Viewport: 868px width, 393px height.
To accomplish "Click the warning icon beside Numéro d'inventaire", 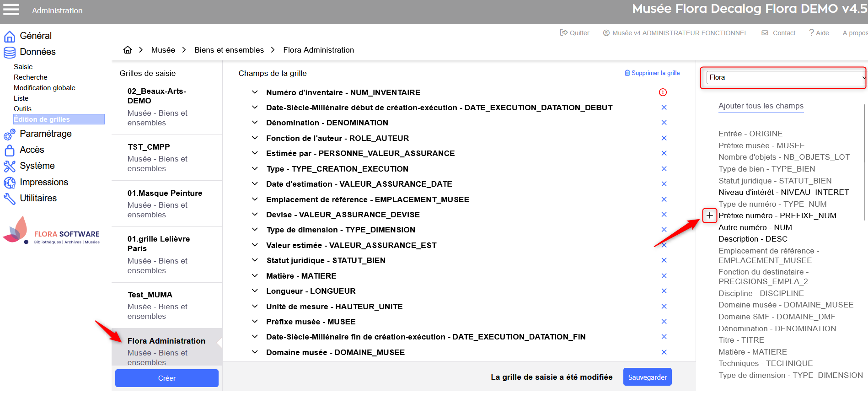I will point(663,92).
